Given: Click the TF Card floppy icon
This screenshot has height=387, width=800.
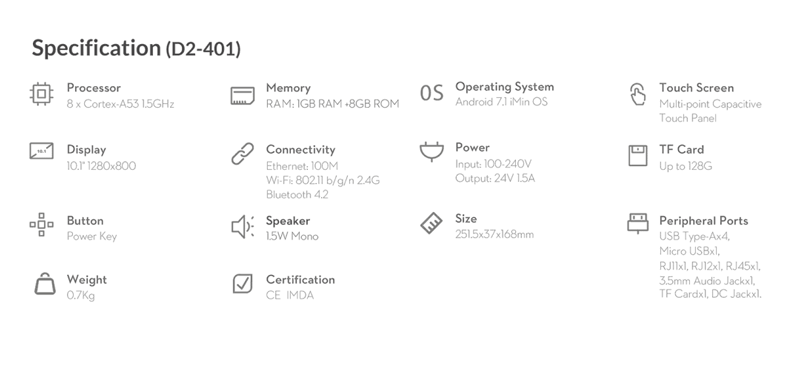Looking at the screenshot, I should (637, 156).
